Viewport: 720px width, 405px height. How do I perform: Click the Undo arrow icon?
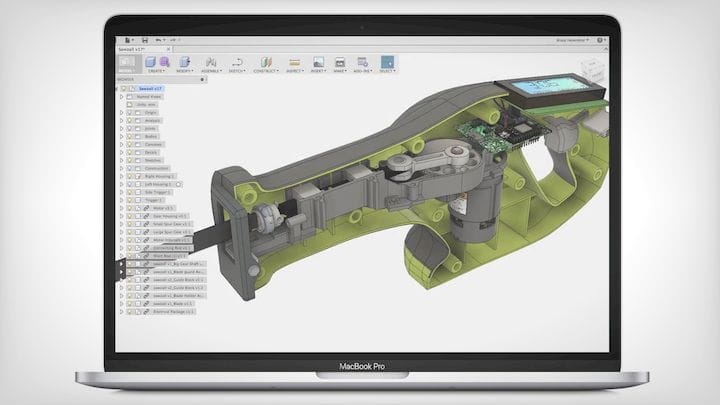(x=159, y=40)
